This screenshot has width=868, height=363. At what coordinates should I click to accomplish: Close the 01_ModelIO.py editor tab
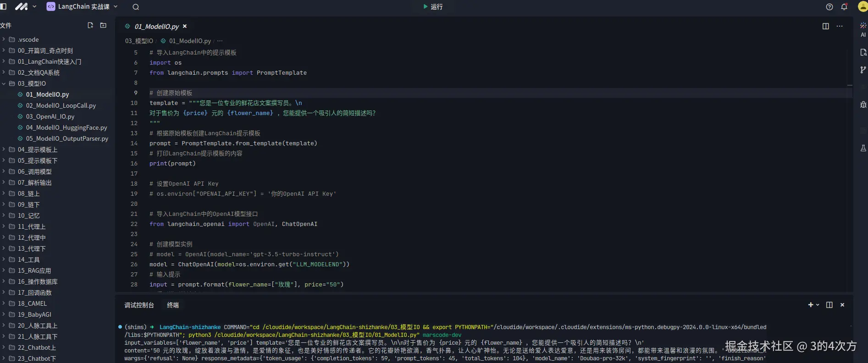point(185,27)
